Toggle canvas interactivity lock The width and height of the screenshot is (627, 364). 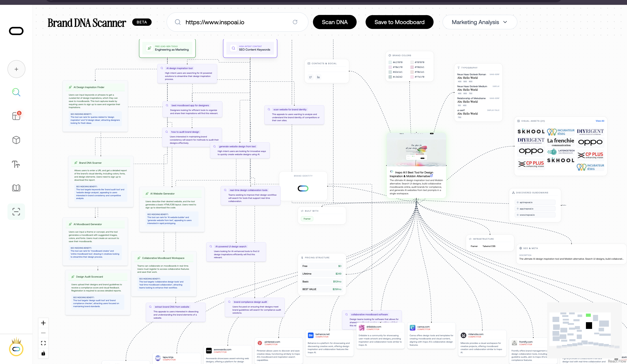[x=43, y=353]
